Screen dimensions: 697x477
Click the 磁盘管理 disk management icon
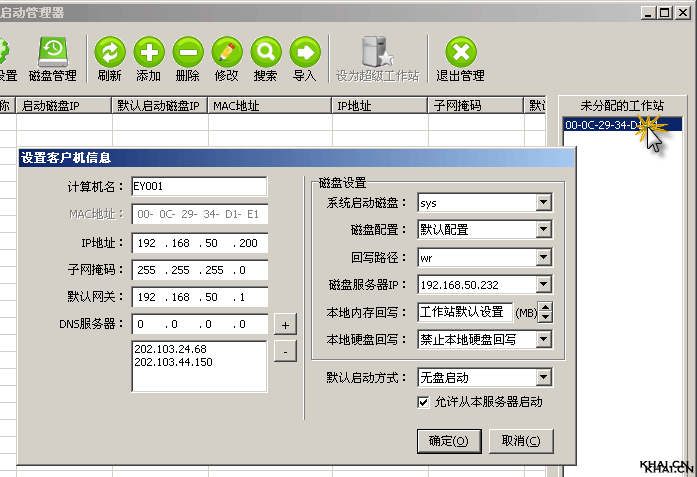(52, 52)
